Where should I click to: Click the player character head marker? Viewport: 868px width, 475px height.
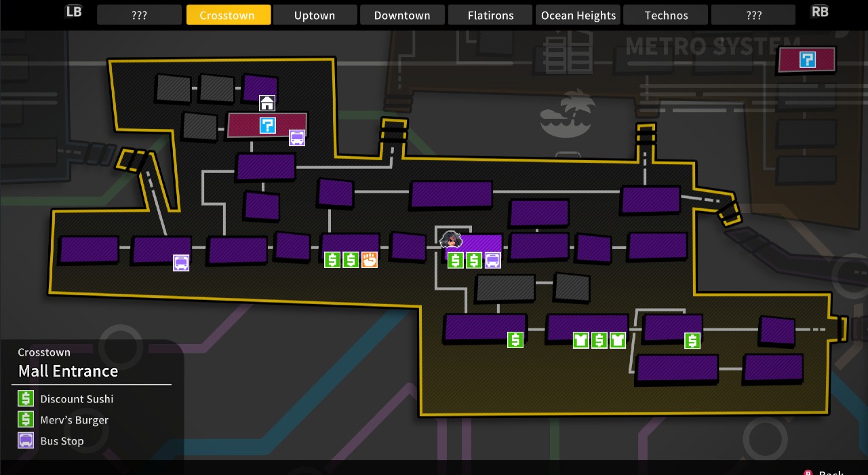450,240
